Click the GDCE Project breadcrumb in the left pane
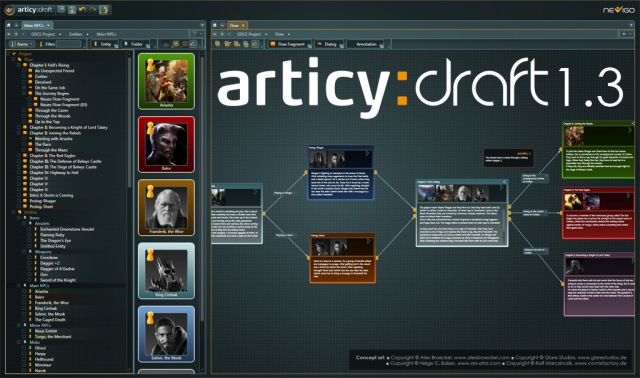The image size is (640, 378). (43, 34)
